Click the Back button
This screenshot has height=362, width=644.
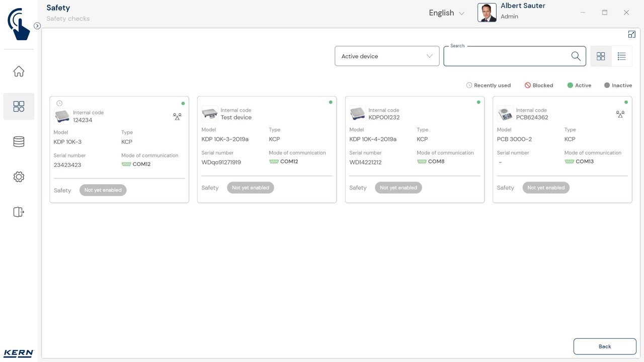coord(604,346)
